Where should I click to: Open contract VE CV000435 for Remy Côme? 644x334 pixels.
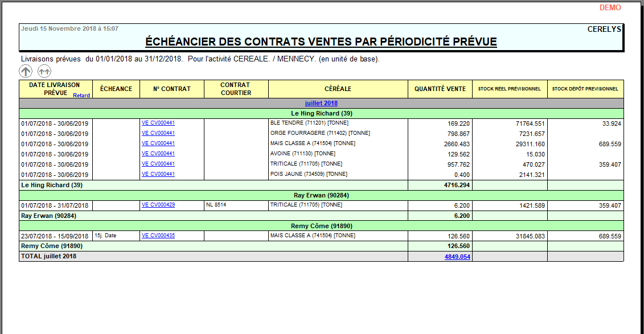click(x=157, y=236)
